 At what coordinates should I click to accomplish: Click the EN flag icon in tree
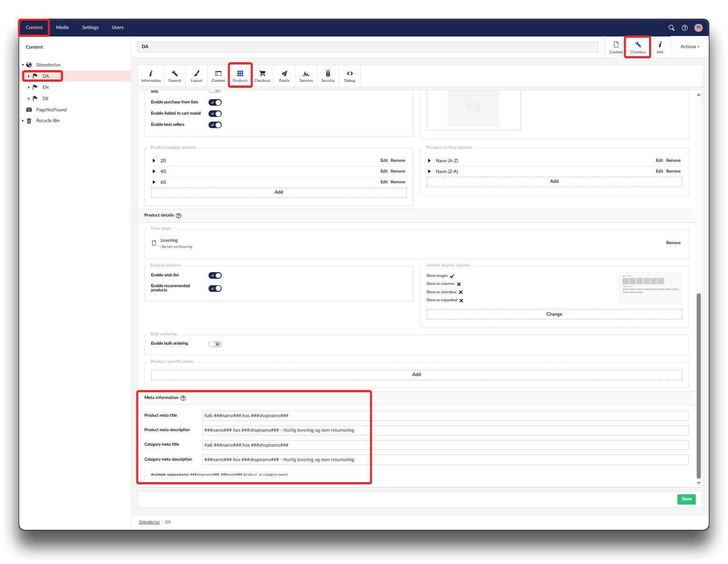[x=35, y=87]
